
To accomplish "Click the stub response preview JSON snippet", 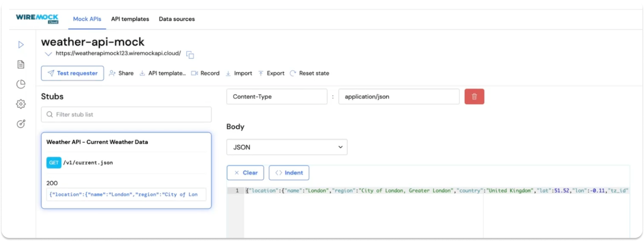I will pos(126,194).
